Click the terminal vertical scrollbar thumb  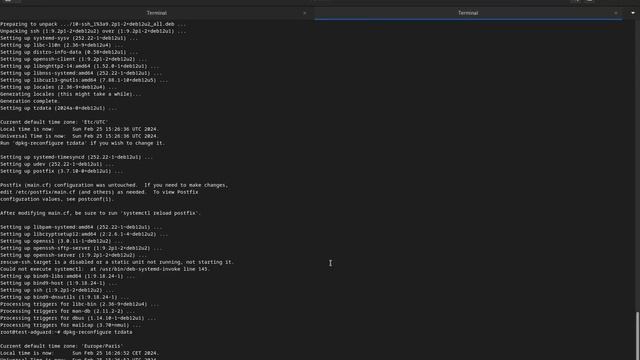638,336
